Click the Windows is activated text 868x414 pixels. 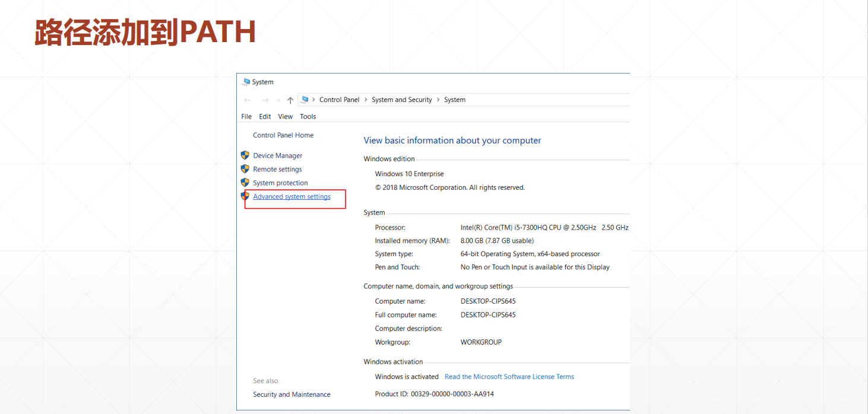click(407, 377)
